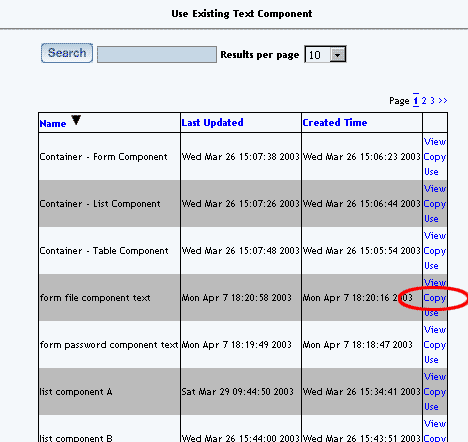Sort table by Last Updated column
Screen dimensions: 468x442
pos(212,123)
